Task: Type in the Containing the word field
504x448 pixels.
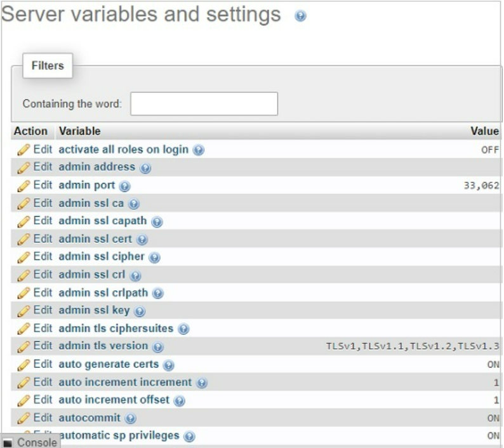Action: pyautogui.click(x=204, y=104)
